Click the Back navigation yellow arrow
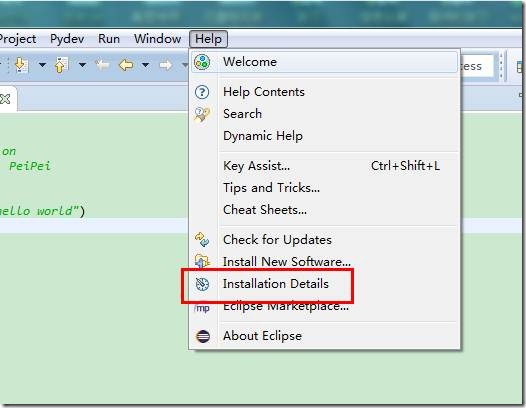Screen dimensions: 526x408 (x=126, y=65)
